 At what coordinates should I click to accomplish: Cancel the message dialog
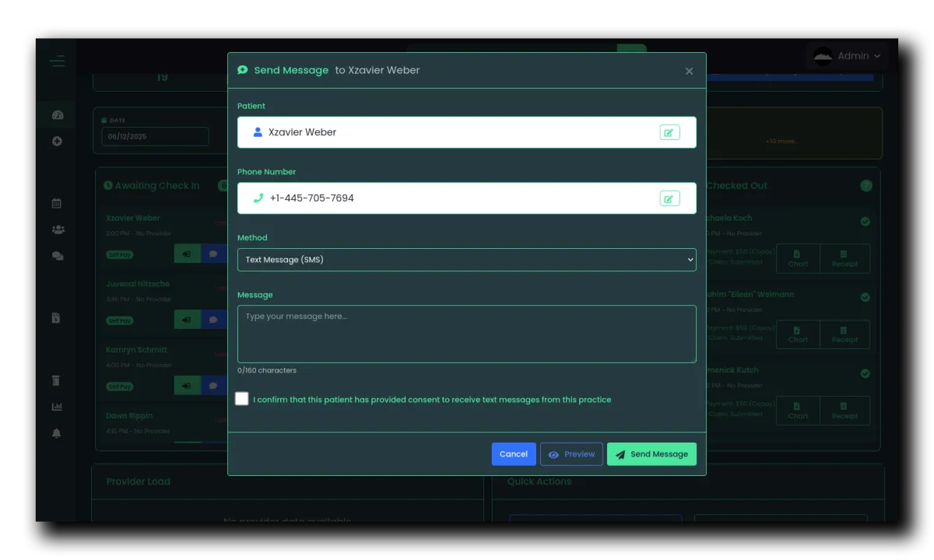click(514, 454)
